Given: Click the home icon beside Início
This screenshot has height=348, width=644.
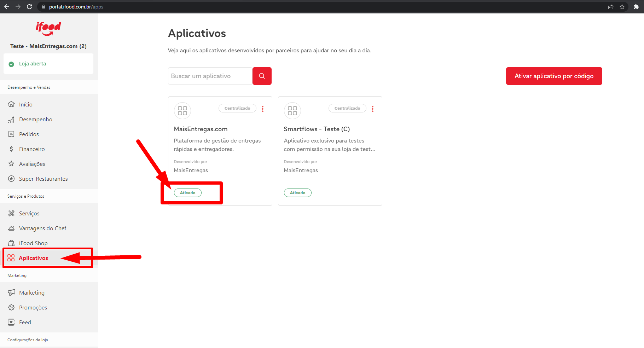Looking at the screenshot, I should pyautogui.click(x=11, y=104).
